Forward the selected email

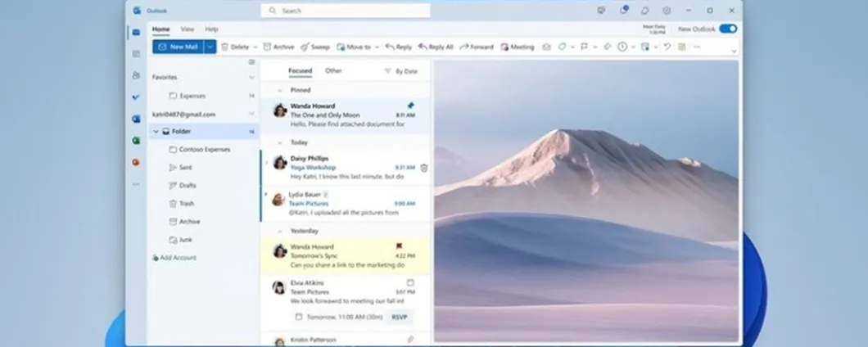tap(477, 47)
